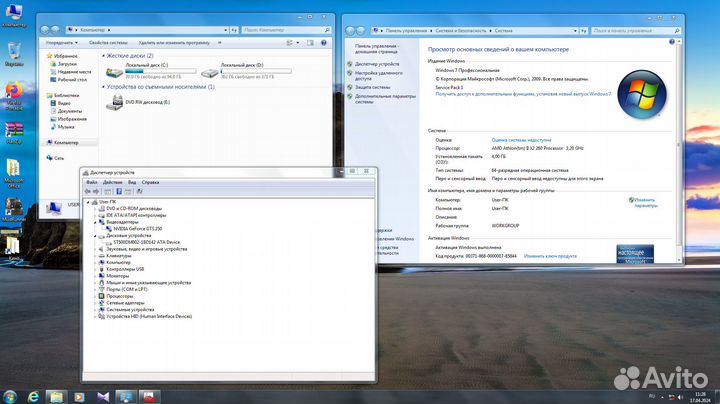Open Настройка удаленного доступа link
The height and width of the screenshot is (404, 720).
pos(379,76)
